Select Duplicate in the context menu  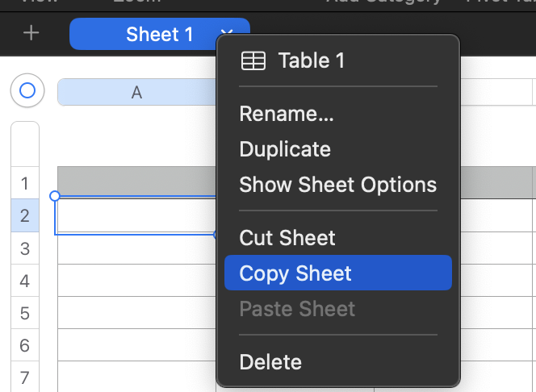pyautogui.click(x=285, y=149)
